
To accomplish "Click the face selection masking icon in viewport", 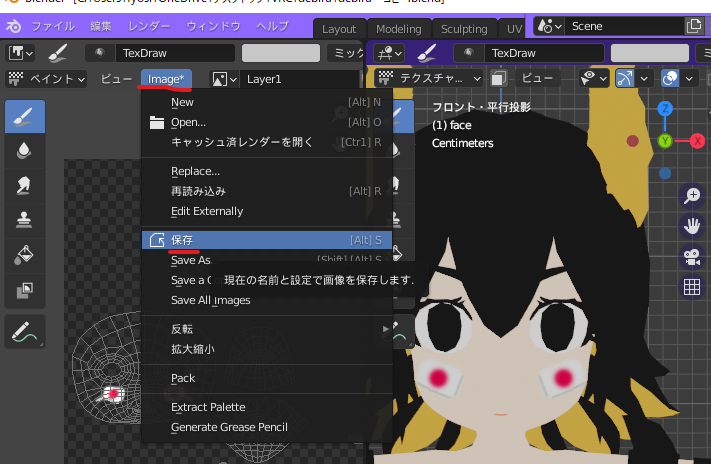I will pyautogui.click(x=498, y=79).
